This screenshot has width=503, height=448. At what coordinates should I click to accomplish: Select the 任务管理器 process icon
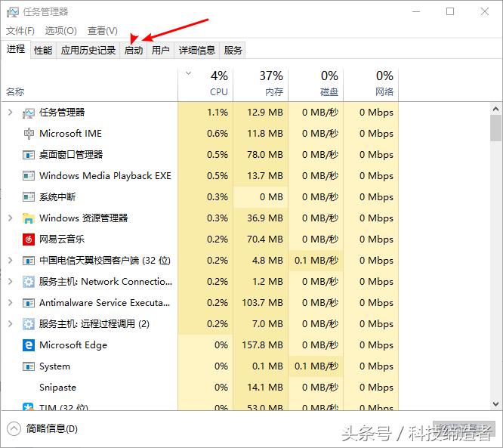click(x=29, y=113)
